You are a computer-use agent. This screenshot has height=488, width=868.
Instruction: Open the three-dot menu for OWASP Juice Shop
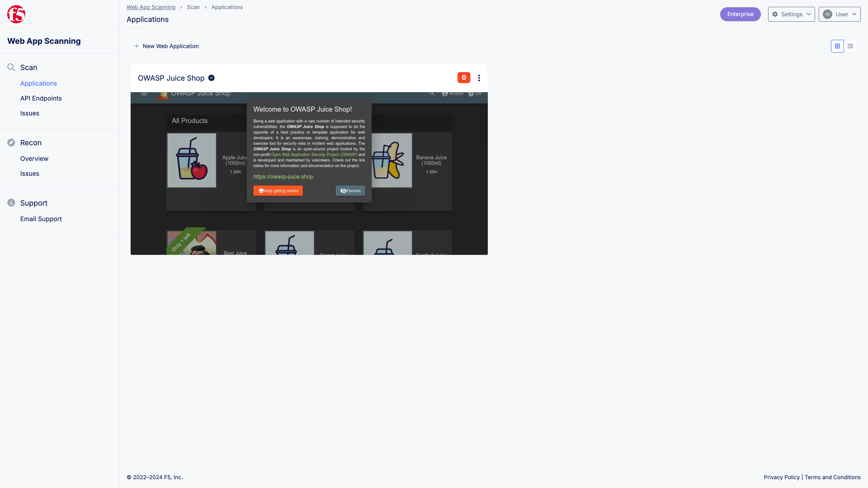[479, 78]
